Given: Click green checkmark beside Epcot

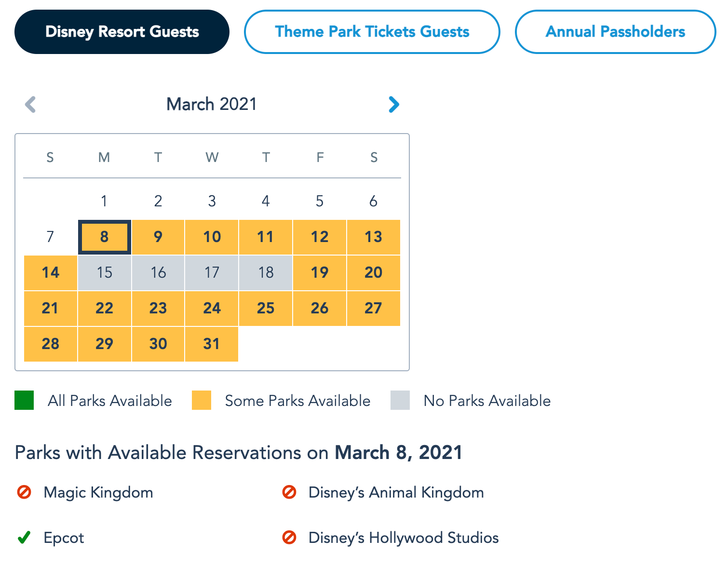Looking at the screenshot, I should point(24,538).
